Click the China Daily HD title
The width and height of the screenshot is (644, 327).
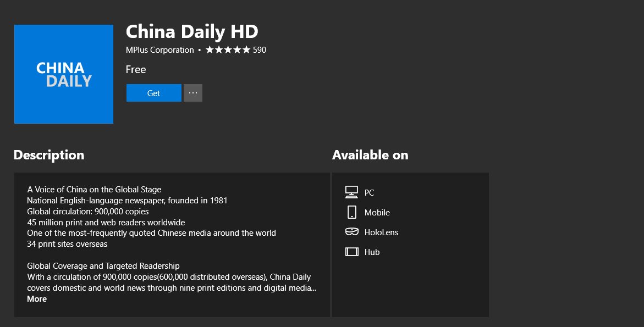192,31
